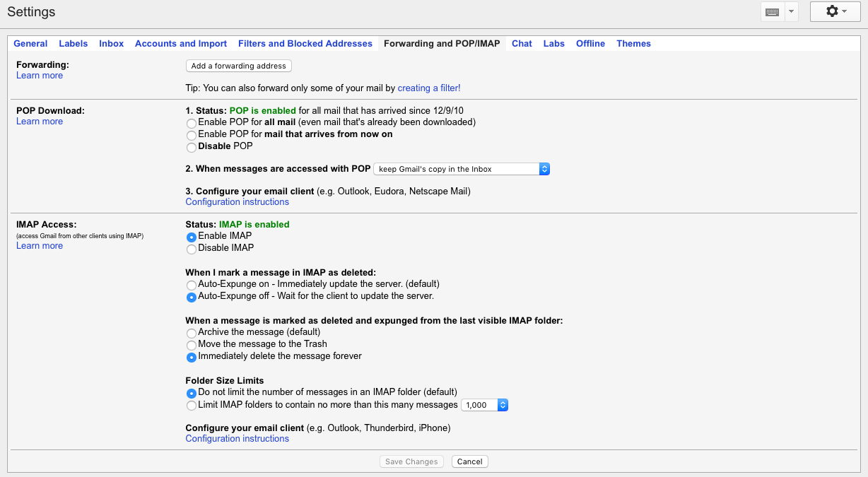This screenshot has width=868, height=477.
Task: Open the settings gear menu
Action: [x=835, y=11]
